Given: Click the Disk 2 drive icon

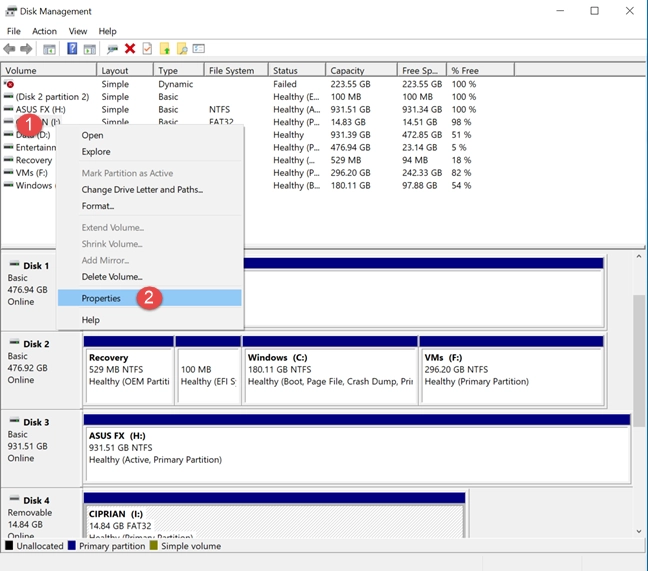Looking at the screenshot, I should point(14,342).
